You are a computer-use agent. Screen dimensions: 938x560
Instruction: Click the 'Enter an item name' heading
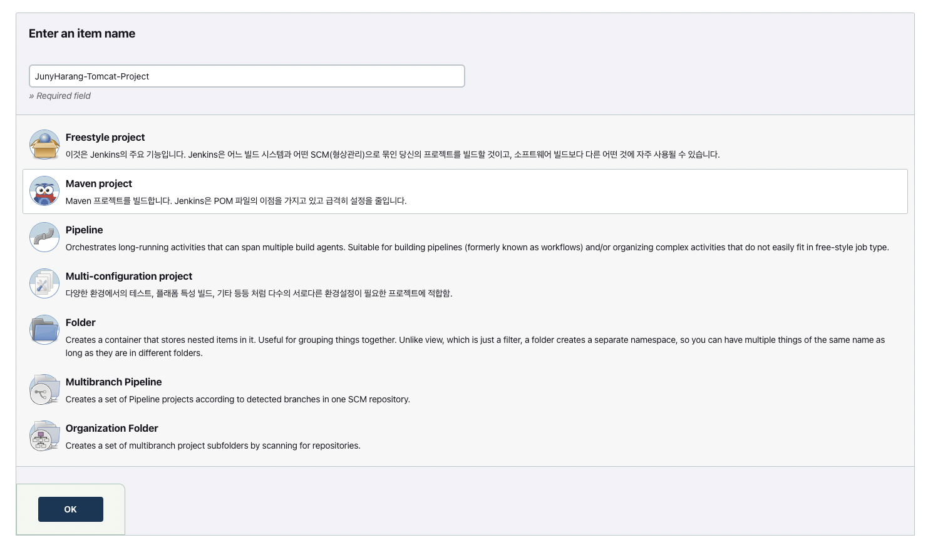click(x=82, y=34)
